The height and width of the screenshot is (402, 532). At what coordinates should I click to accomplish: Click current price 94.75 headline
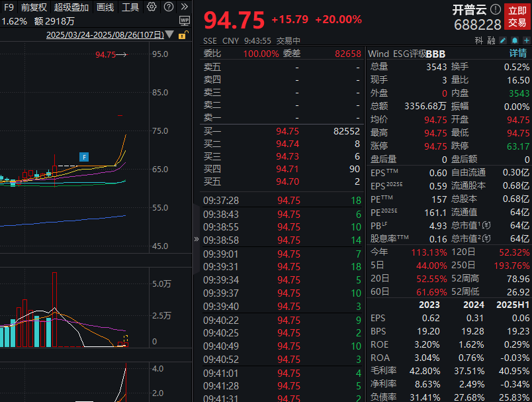(234, 20)
